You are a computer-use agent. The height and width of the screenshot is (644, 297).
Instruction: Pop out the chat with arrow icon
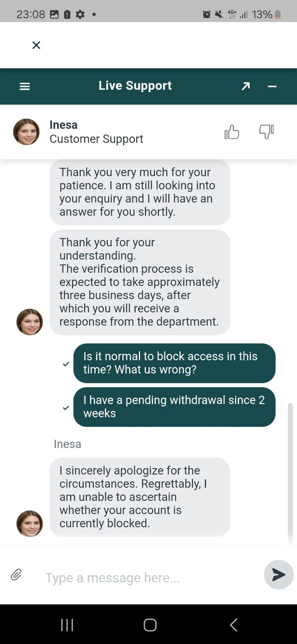245,86
